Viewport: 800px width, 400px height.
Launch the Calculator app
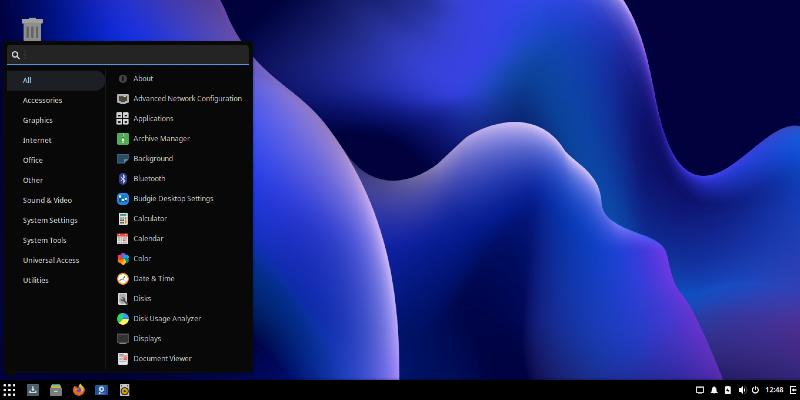[x=150, y=218]
